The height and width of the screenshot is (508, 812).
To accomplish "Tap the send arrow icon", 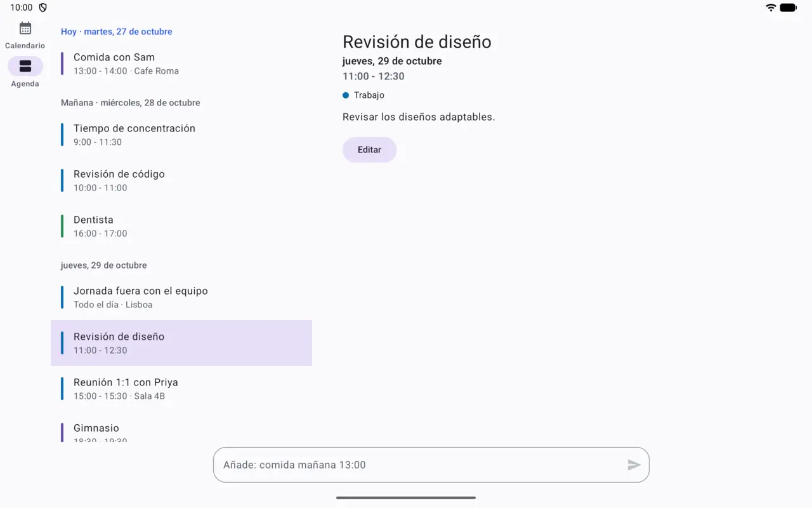I will click(634, 465).
